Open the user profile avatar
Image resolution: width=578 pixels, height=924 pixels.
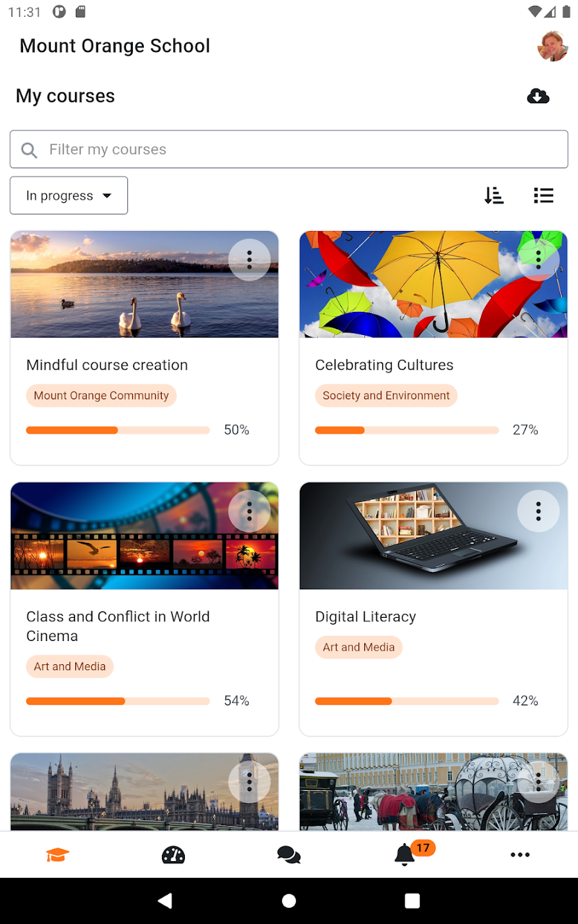click(x=552, y=46)
